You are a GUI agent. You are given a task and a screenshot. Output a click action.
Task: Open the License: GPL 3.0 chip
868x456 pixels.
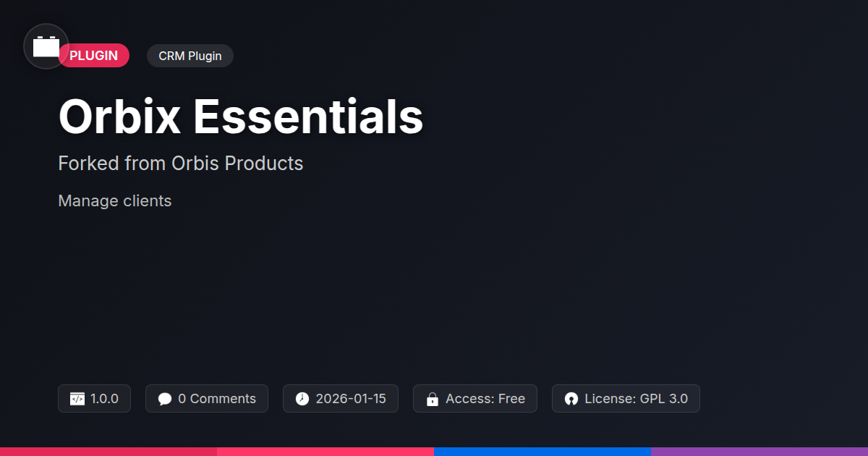coord(626,399)
